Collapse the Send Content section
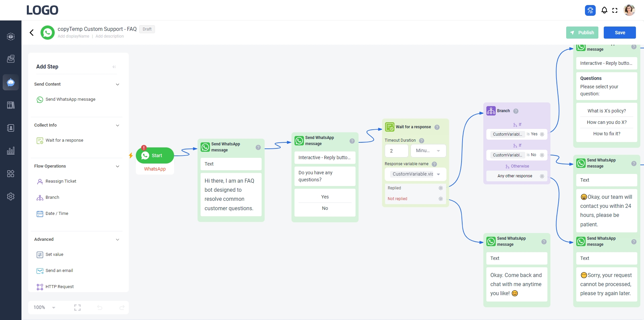Viewport: 644px width, 320px height. coord(117,84)
